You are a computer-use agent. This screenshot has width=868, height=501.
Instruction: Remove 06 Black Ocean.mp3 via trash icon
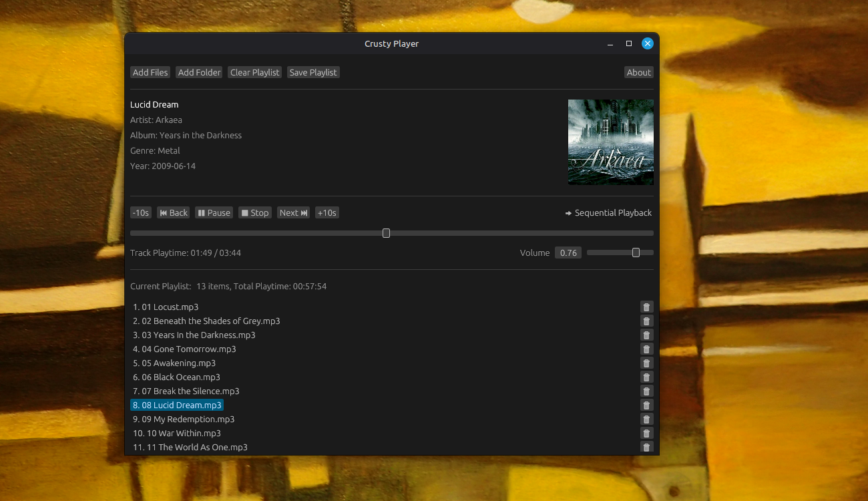pyautogui.click(x=646, y=377)
